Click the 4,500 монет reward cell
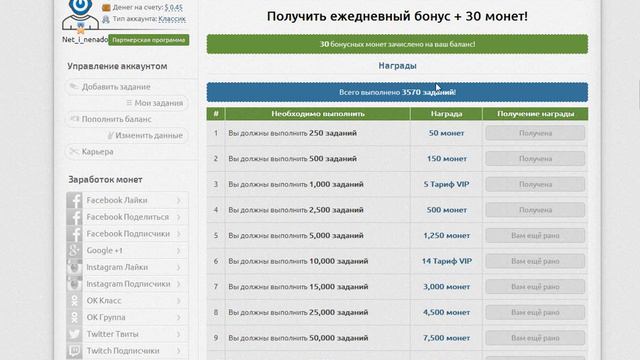640x360 pixels. tap(446, 313)
